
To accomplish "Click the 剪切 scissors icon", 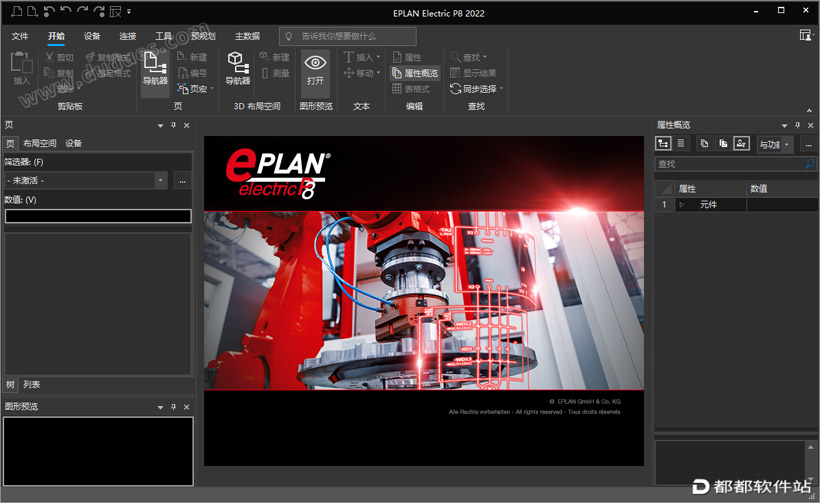I will coord(50,57).
